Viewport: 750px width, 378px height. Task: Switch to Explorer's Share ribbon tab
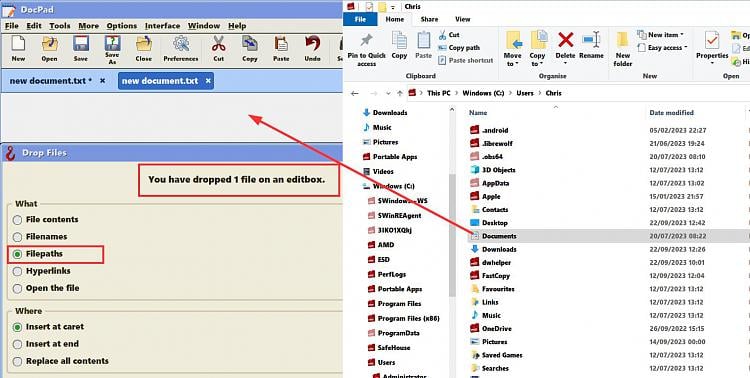(429, 19)
